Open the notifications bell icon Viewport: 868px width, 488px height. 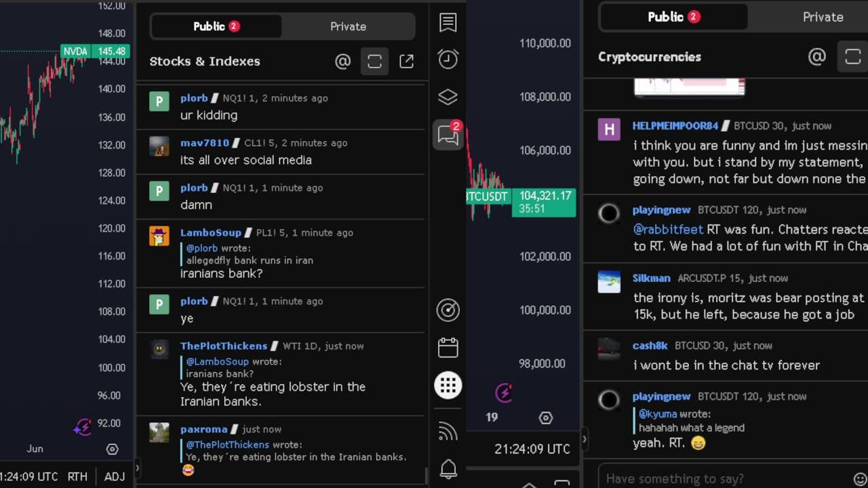tap(448, 468)
